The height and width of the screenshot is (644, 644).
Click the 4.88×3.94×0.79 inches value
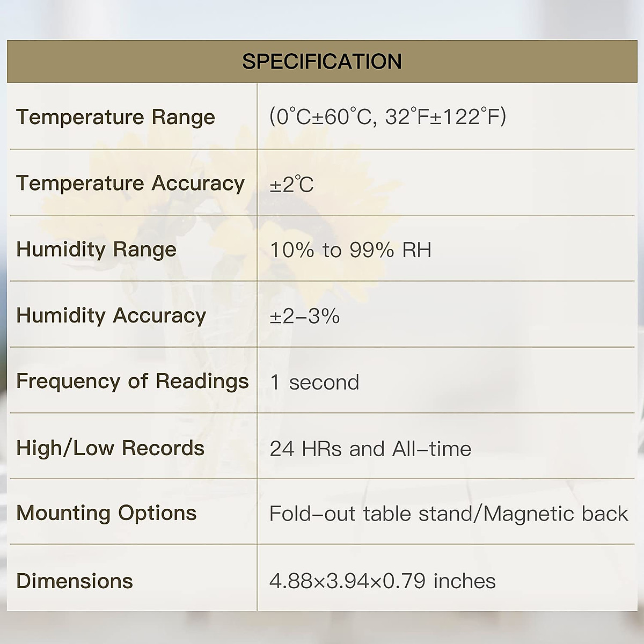tap(382, 581)
